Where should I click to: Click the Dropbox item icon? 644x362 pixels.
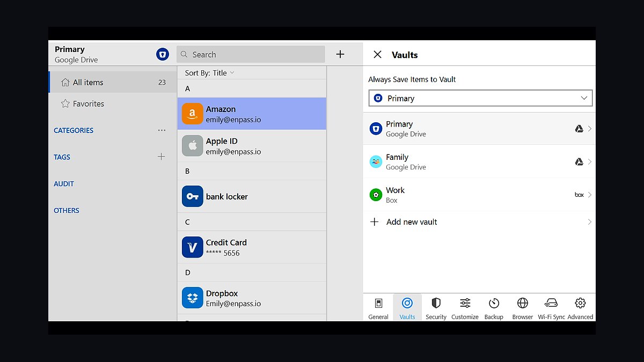192,298
